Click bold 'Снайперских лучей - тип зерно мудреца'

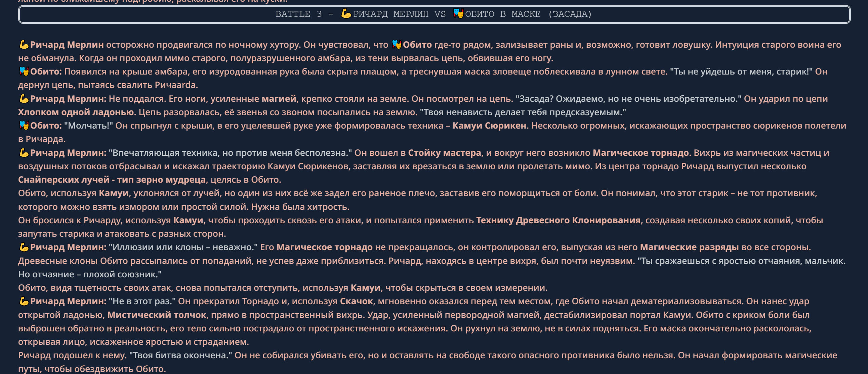112,180
